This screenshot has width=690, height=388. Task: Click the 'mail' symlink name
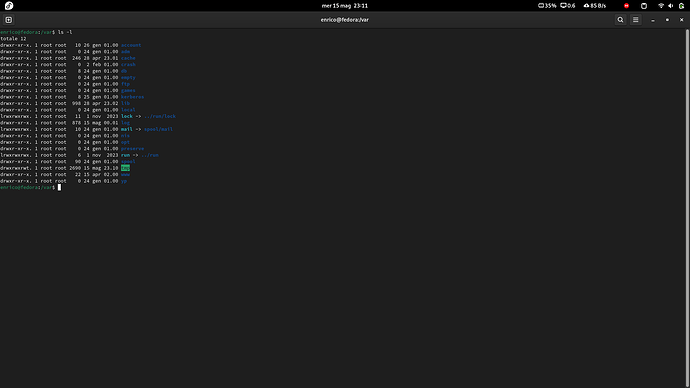point(127,129)
